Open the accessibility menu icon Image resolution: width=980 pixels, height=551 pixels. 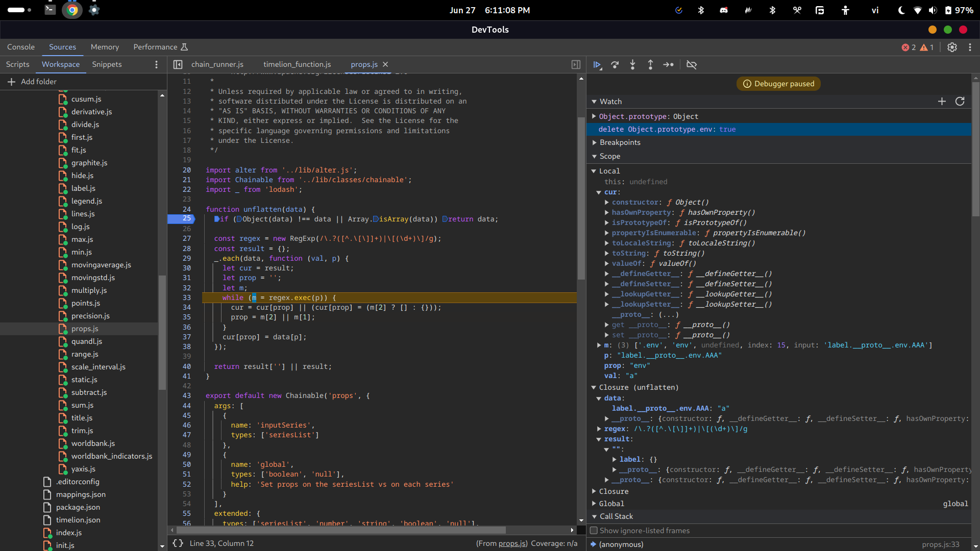pyautogui.click(x=845, y=10)
